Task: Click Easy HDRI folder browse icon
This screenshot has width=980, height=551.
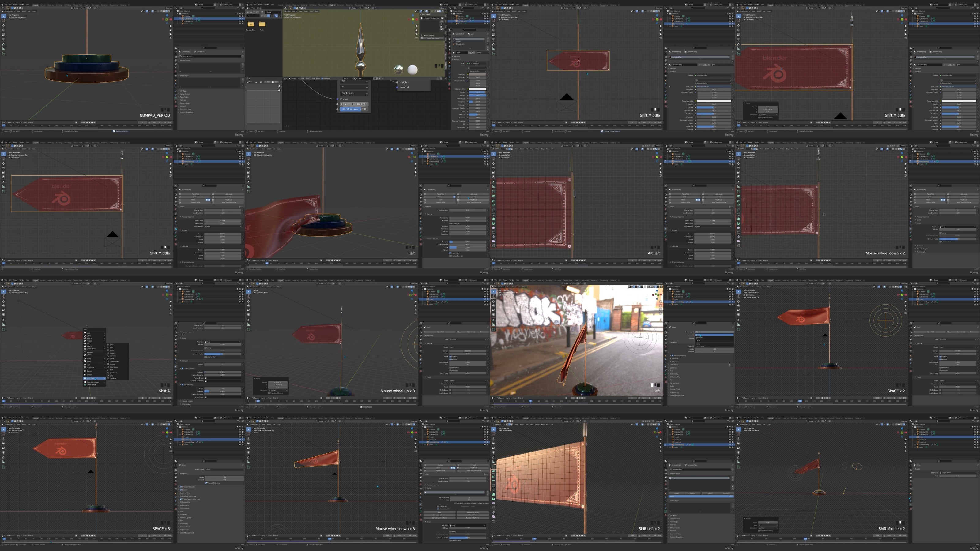Action: (x=443, y=18)
